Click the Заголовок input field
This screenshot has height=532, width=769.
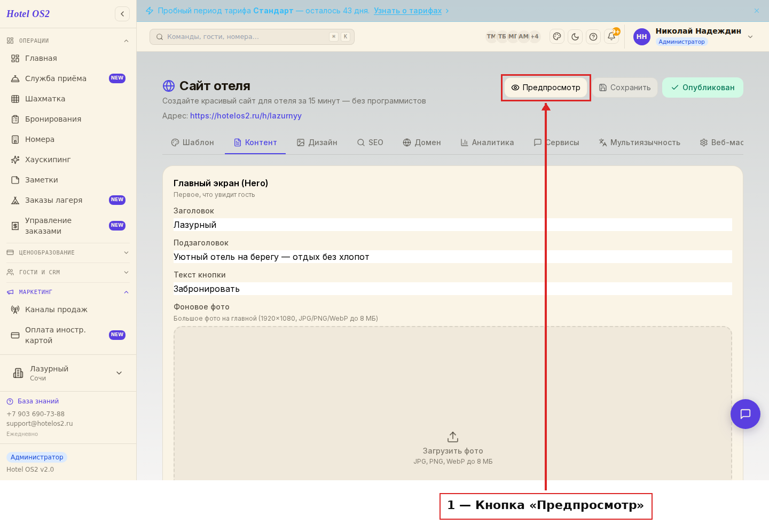tap(453, 225)
